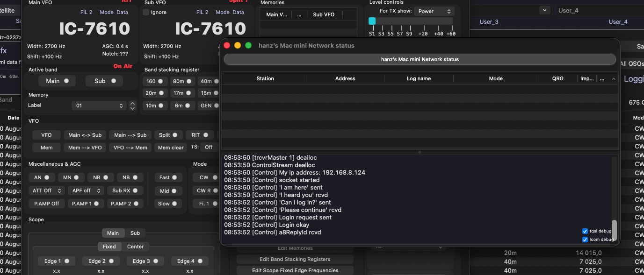Click the Mem clear button
644x275 pixels.
(x=171, y=148)
